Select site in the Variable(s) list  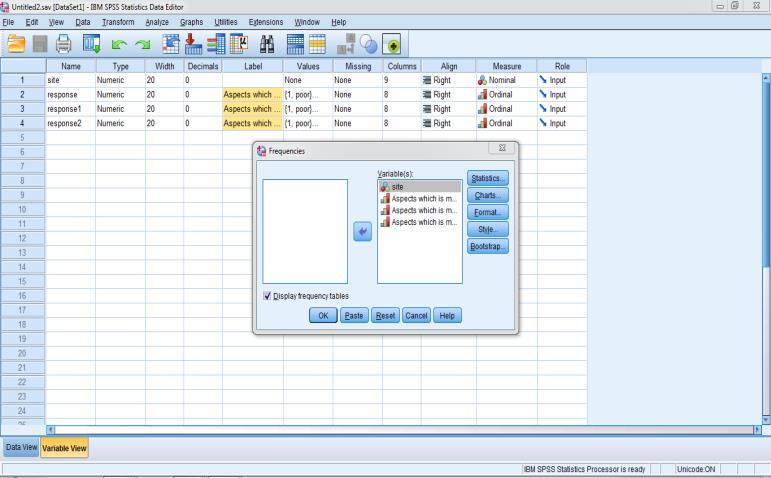(420, 186)
